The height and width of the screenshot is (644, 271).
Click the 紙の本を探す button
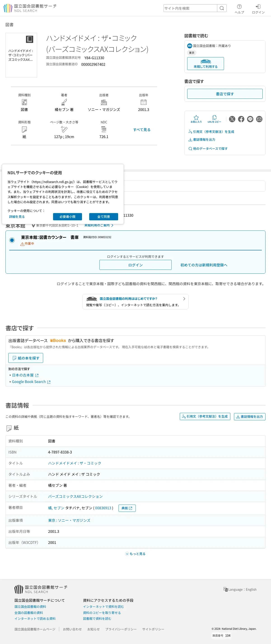coord(26,358)
